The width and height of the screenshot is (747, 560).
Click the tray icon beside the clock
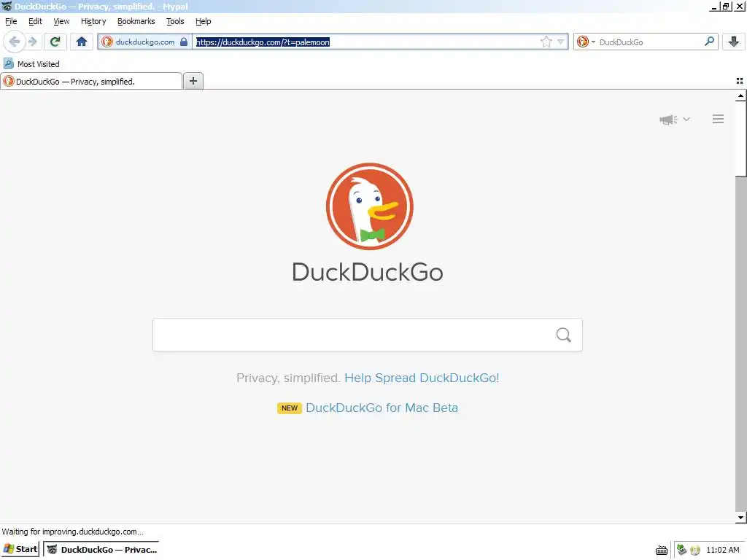coord(695,550)
